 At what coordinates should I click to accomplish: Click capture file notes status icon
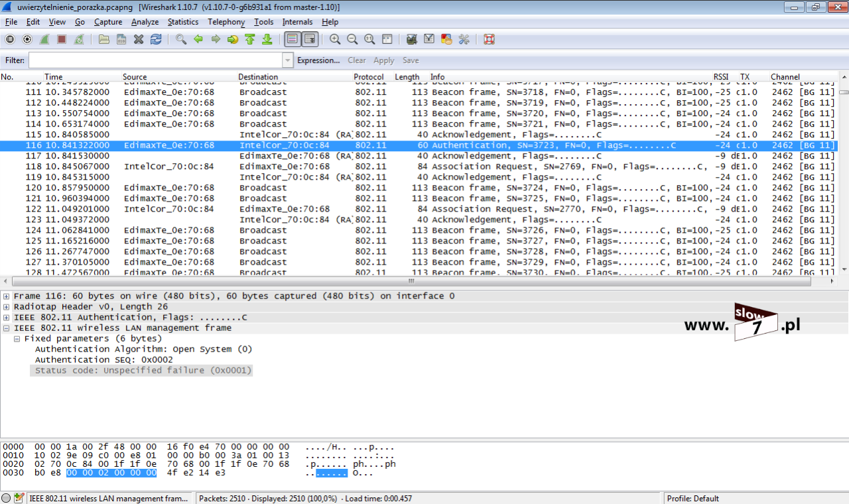[x=19, y=498]
